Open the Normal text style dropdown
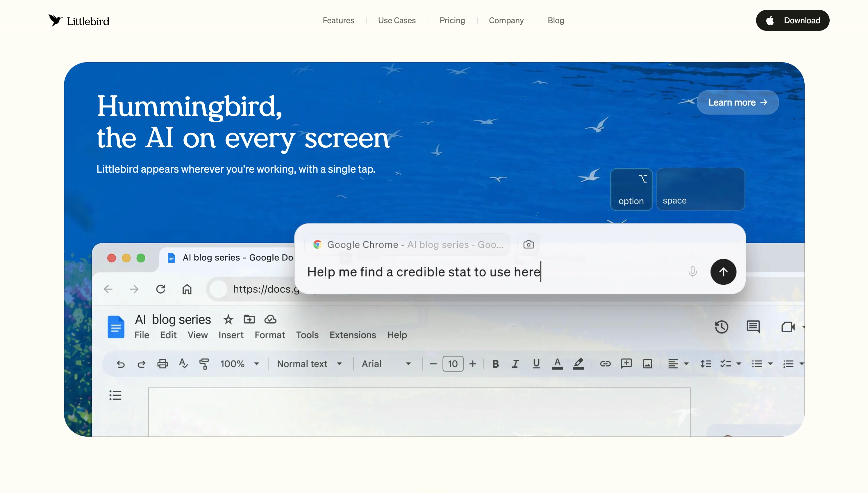The width and height of the screenshot is (868, 493). (x=309, y=364)
